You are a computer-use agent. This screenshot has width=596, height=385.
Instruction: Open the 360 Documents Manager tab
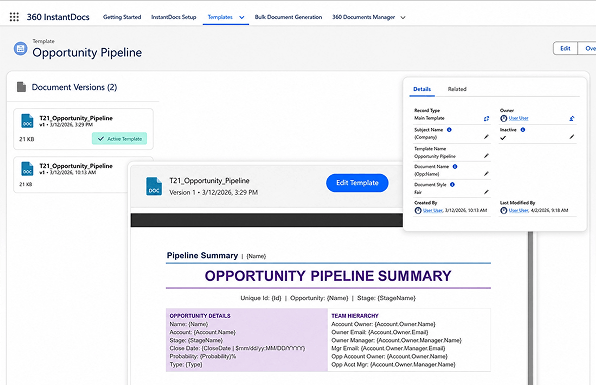coord(363,17)
